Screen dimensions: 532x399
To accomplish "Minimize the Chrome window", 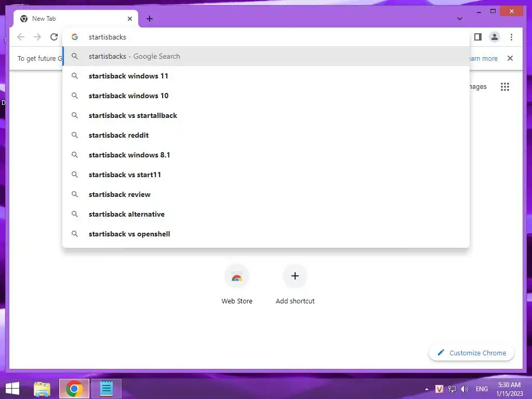I will click(x=478, y=11).
